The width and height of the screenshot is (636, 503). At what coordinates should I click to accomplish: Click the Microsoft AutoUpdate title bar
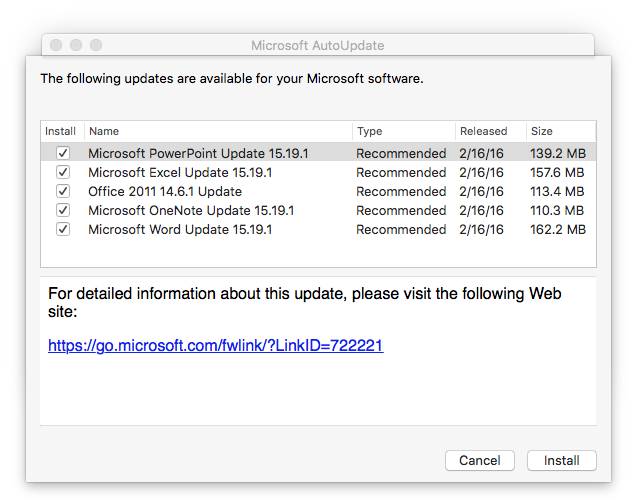click(x=318, y=45)
